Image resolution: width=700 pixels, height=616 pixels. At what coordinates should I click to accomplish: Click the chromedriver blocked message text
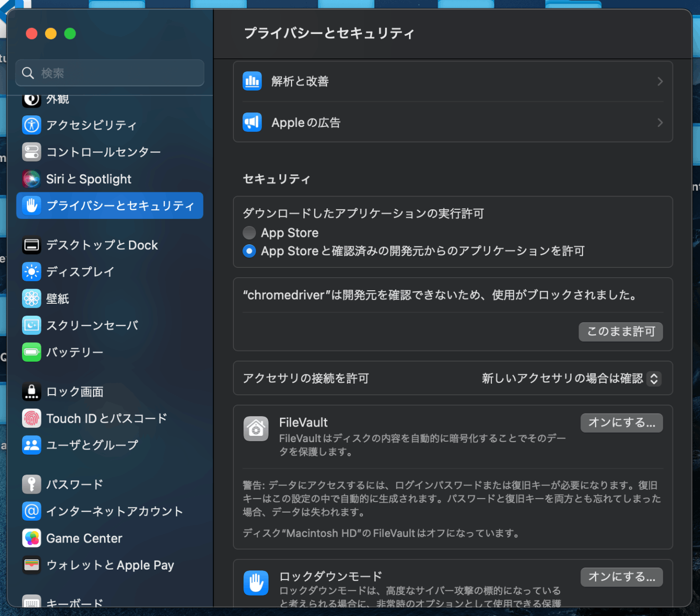pyautogui.click(x=440, y=295)
